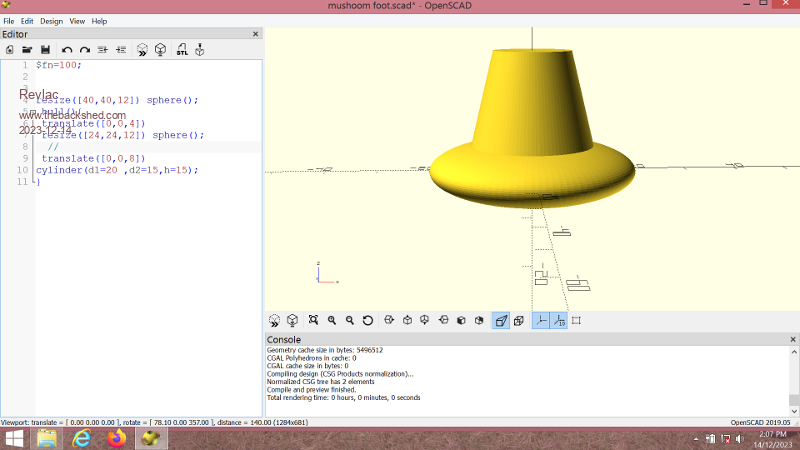Screen dimensions: 800x450
Task: Expand hidden icons in the system tray
Action: [696, 439]
